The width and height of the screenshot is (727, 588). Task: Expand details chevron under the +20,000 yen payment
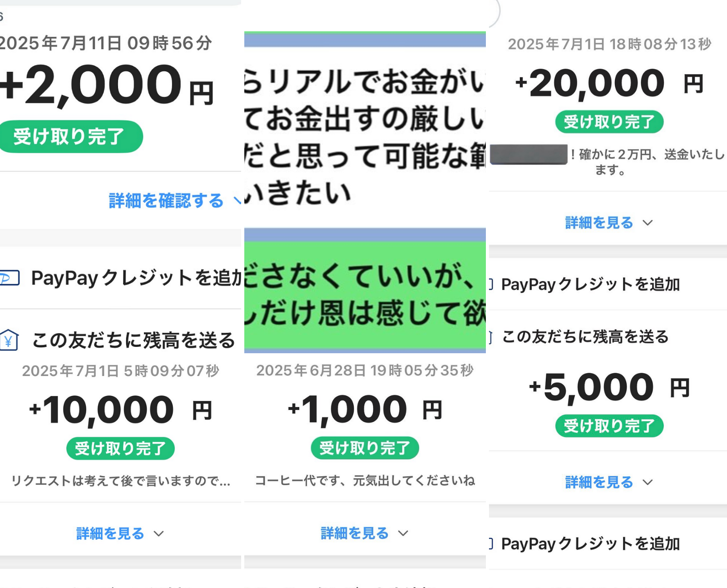648,222
